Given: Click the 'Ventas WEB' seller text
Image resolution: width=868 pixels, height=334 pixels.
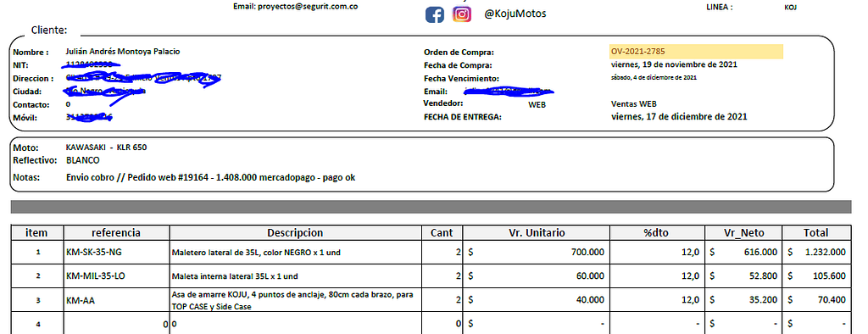Looking at the screenshot, I should [x=633, y=103].
